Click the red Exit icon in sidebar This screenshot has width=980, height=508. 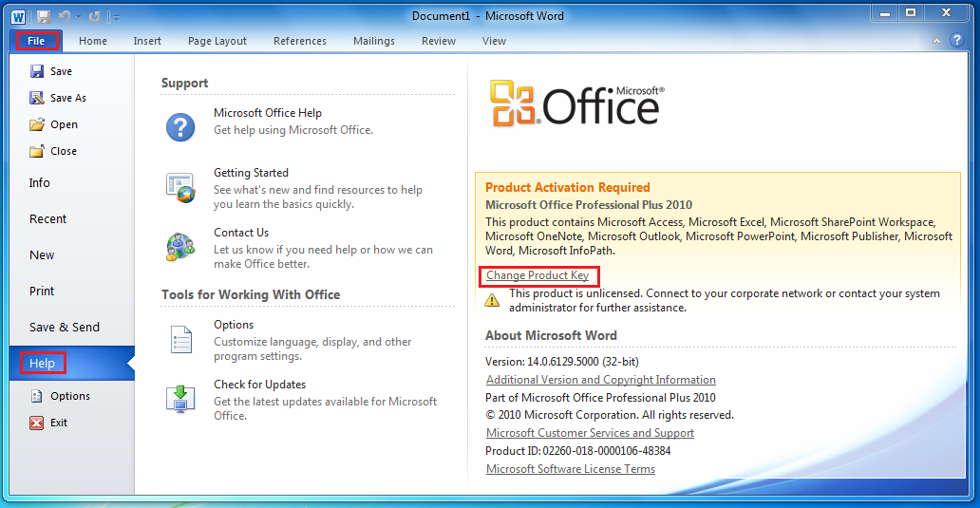[37, 423]
